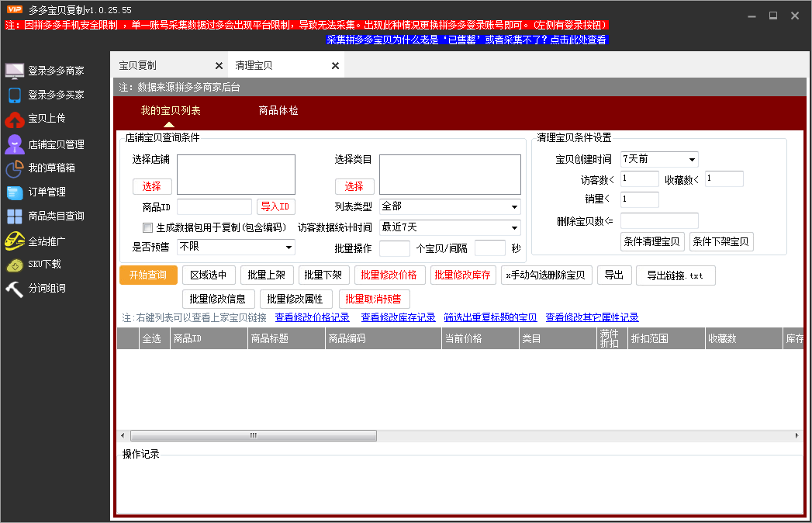Click the horizontal scrollbar right arrow

[796, 435]
